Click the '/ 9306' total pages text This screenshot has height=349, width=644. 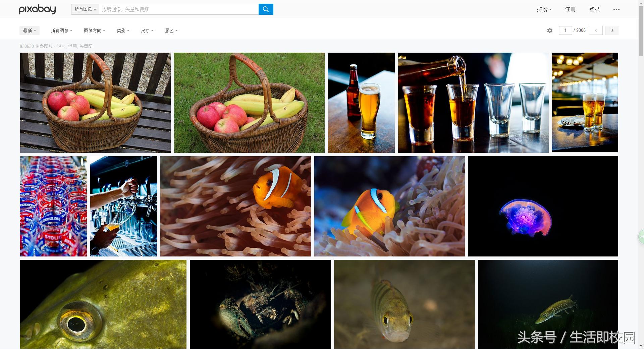click(x=580, y=31)
